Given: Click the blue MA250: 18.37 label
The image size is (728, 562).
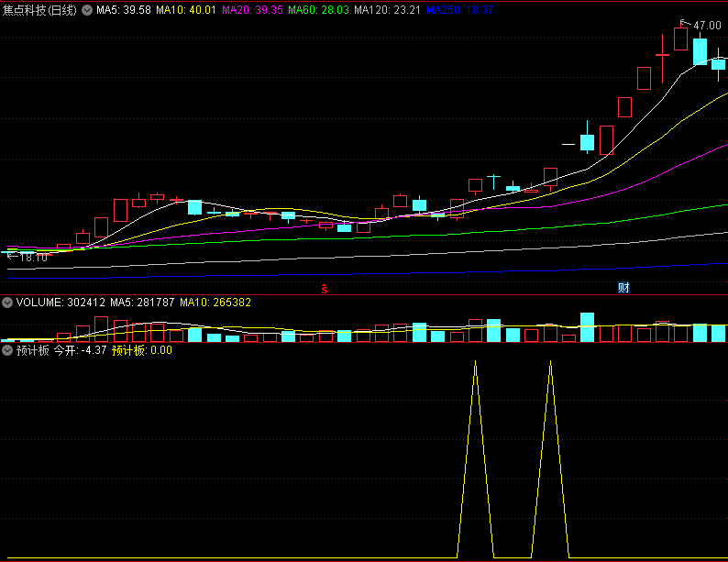Looking at the screenshot, I should 459,10.
